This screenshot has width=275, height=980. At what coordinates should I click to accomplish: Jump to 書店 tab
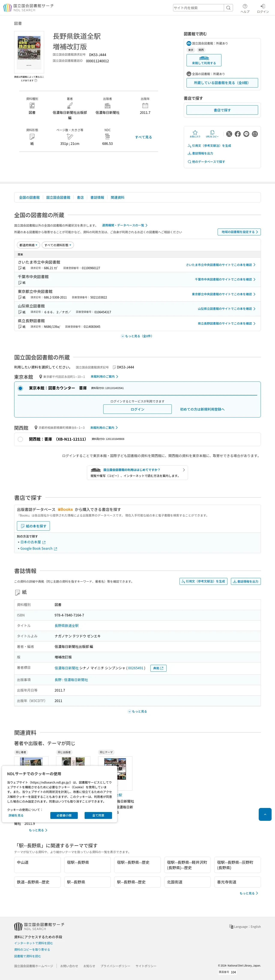pos(80,197)
